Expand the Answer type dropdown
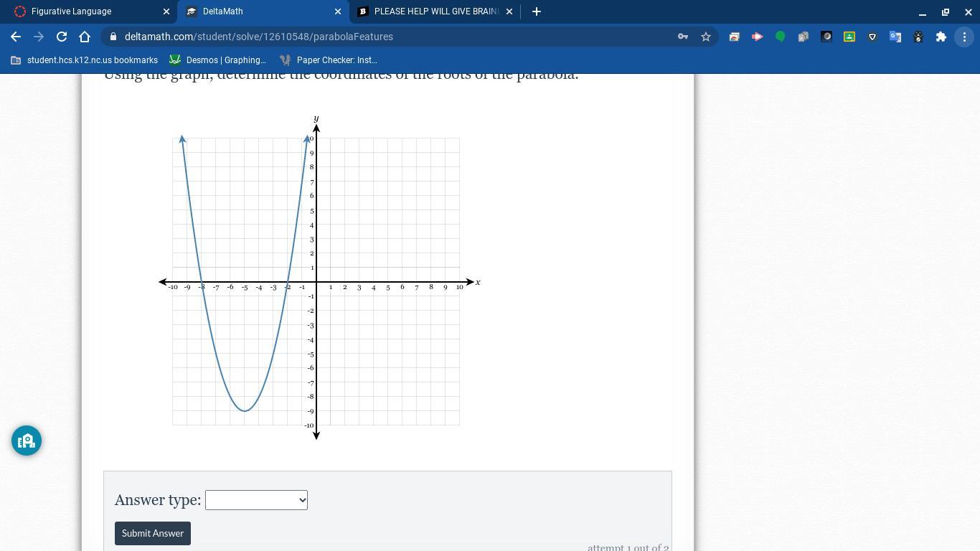The width and height of the screenshot is (980, 551). pos(256,500)
